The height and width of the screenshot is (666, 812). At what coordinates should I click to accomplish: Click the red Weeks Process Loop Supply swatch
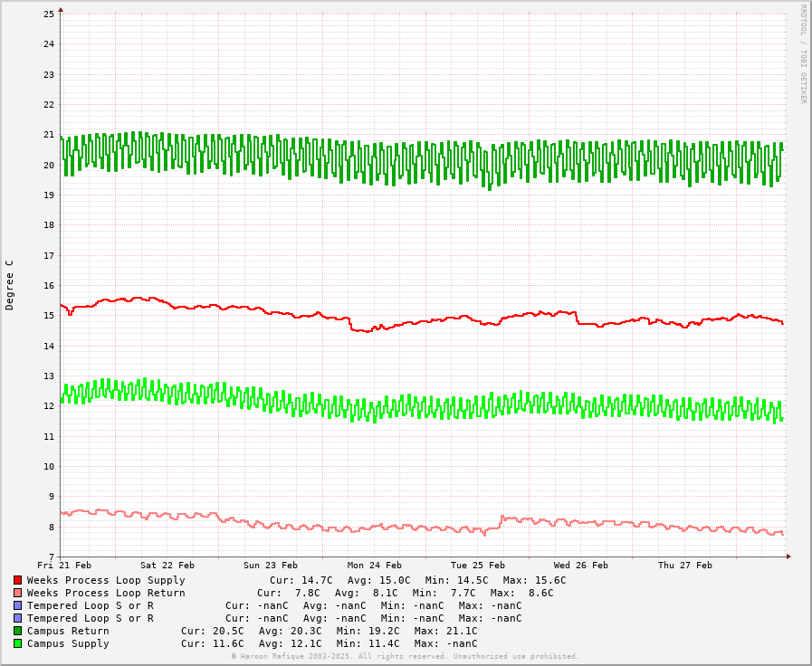tap(17, 580)
